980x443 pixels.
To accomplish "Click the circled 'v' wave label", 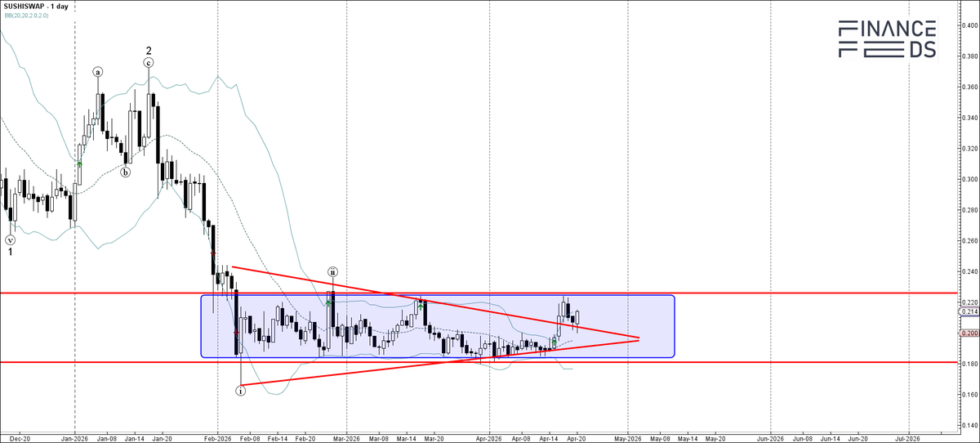I will pyautogui.click(x=10, y=240).
